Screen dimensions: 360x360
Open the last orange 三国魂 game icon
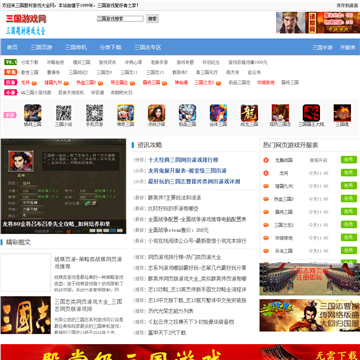coord(342,113)
